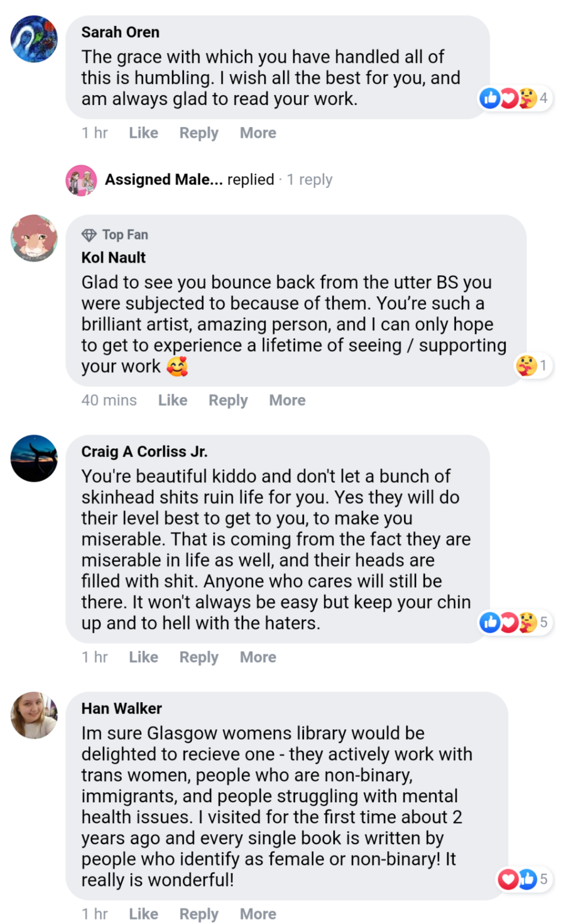Open Sarah Oren's profile picture
This screenshot has height=924, width=566.
pos(34,39)
